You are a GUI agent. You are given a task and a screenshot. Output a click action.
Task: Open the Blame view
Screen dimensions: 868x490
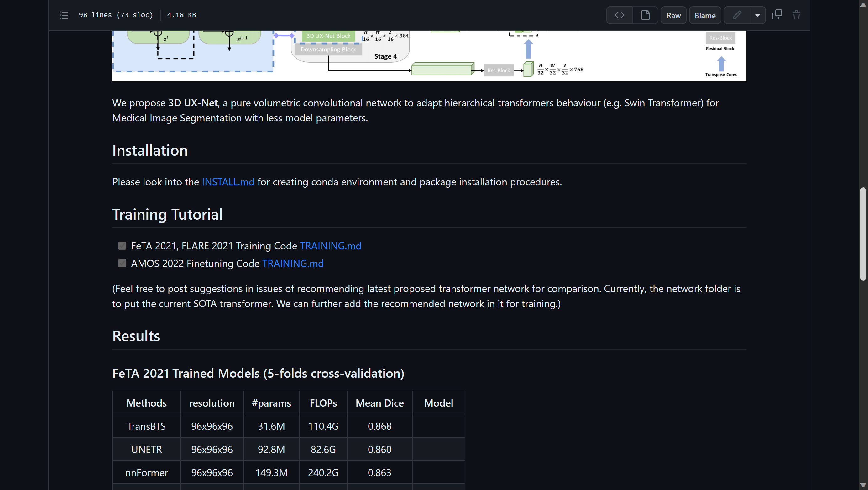pyautogui.click(x=705, y=15)
